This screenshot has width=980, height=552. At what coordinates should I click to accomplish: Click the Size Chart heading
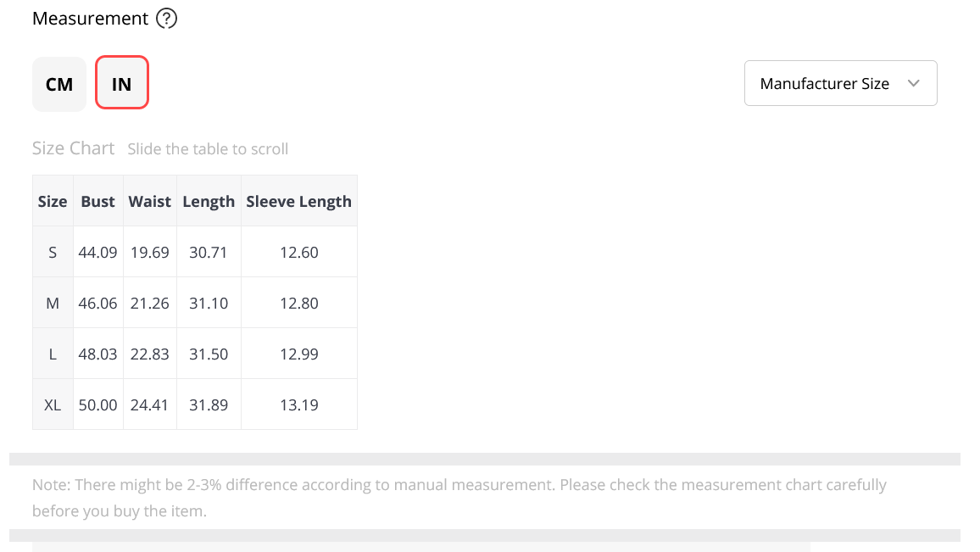tap(73, 148)
